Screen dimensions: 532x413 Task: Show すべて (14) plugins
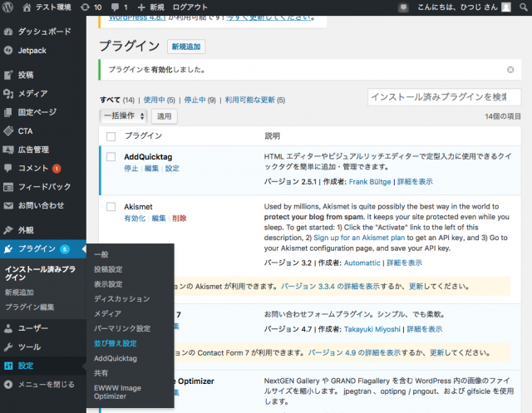(117, 100)
